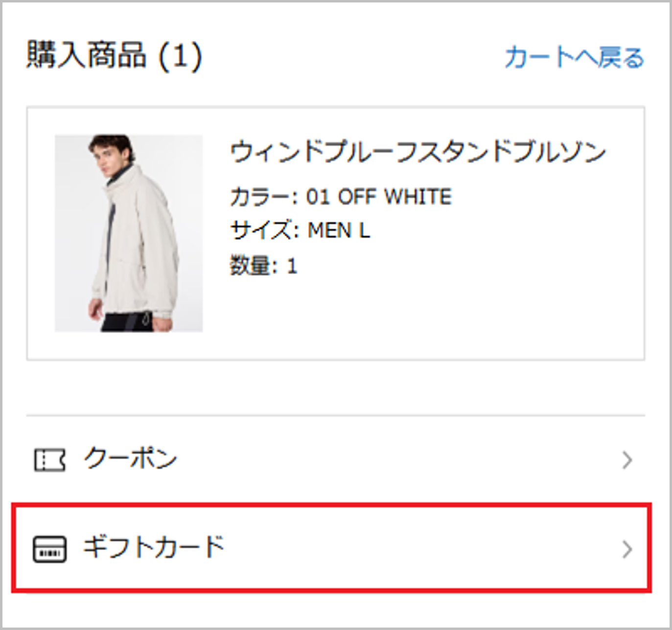The image size is (672, 630).
Task: Click blank space in the クーポン row
Action: click(392, 460)
